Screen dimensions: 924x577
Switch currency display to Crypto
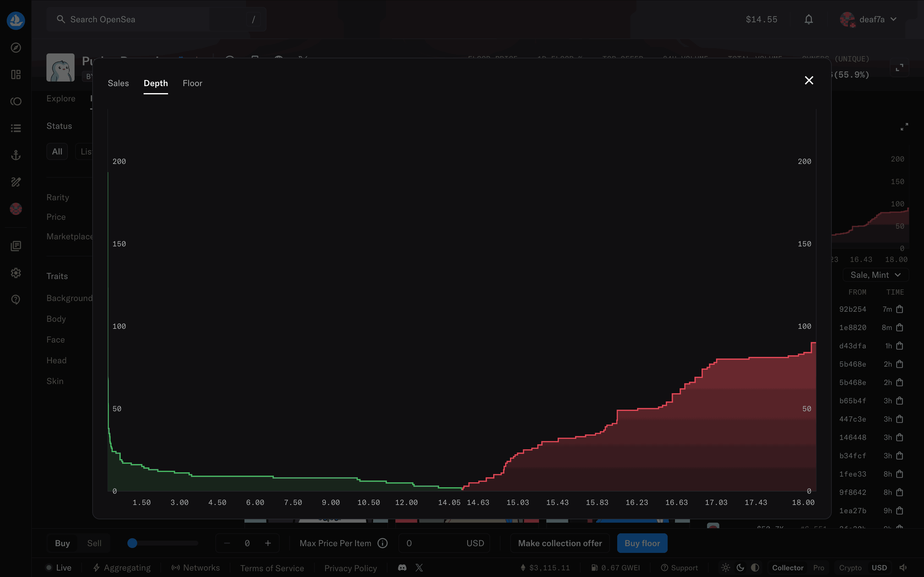click(x=850, y=568)
